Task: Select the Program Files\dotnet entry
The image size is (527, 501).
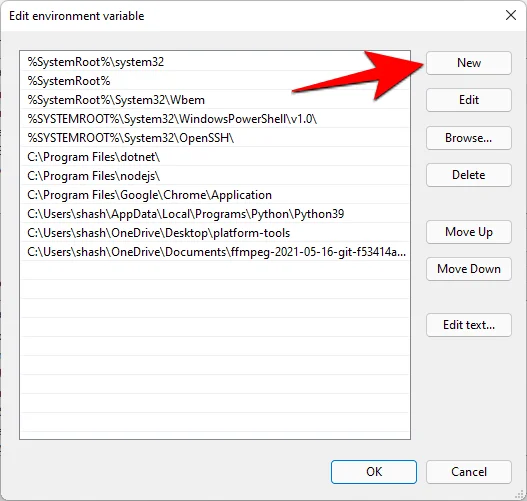Action: [x=215, y=157]
